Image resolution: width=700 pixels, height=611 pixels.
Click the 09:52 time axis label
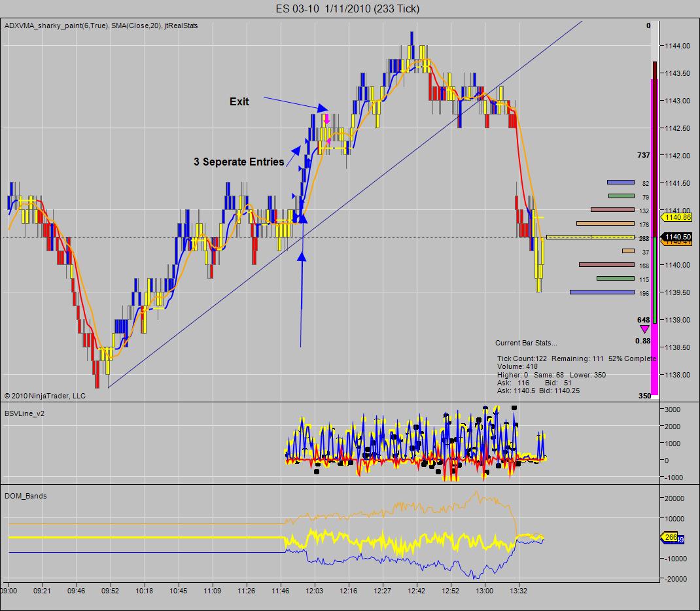(x=111, y=591)
